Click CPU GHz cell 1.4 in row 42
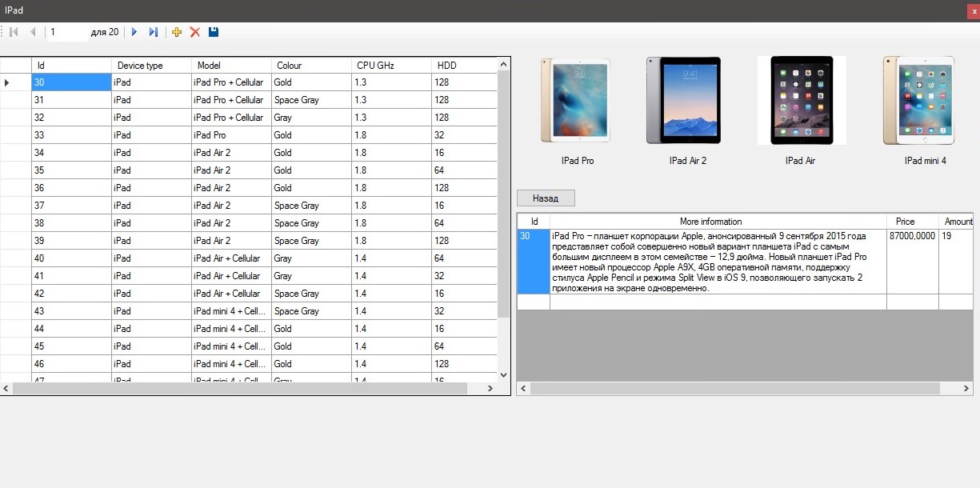This screenshot has height=488, width=980. [x=391, y=294]
